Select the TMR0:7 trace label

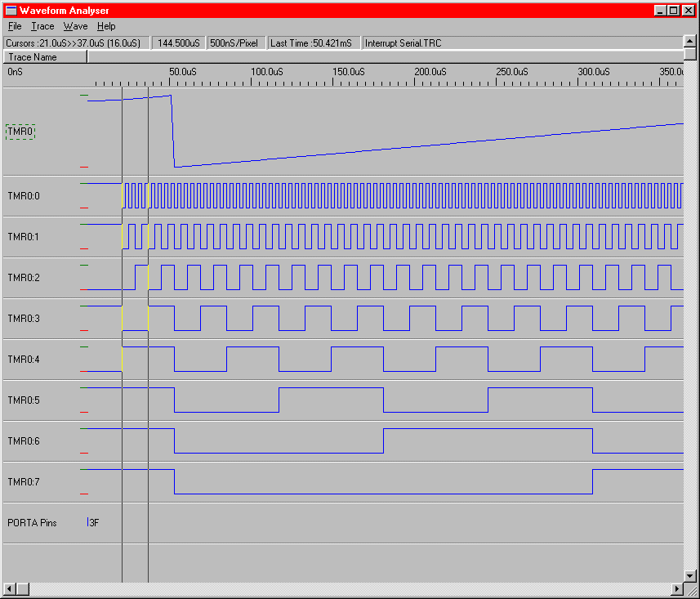[24, 482]
